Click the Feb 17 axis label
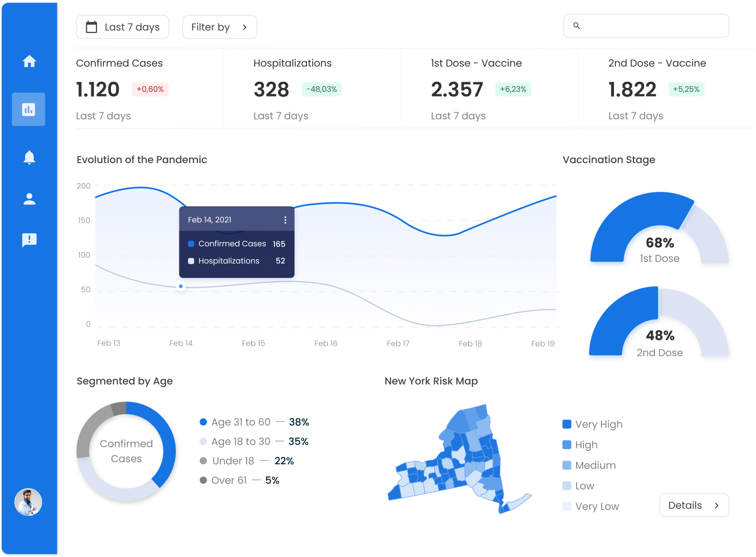The image size is (756, 557). click(398, 343)
